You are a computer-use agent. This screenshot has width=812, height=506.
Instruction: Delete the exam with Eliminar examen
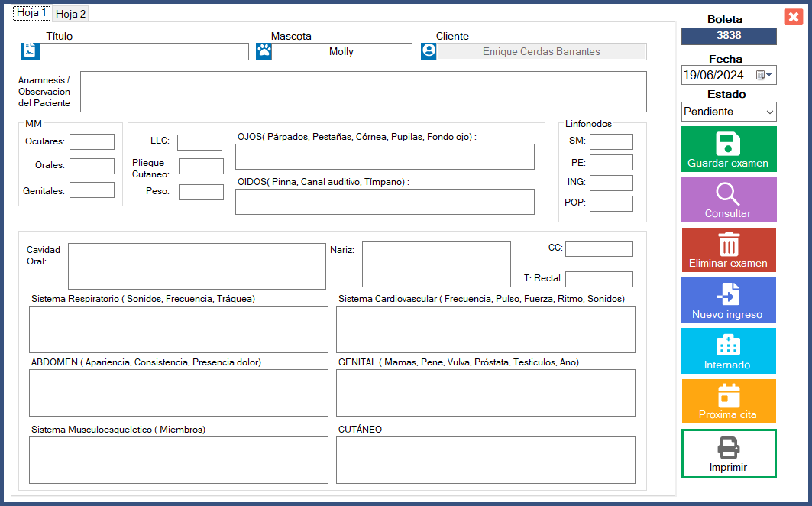click(x=729, y=250)
